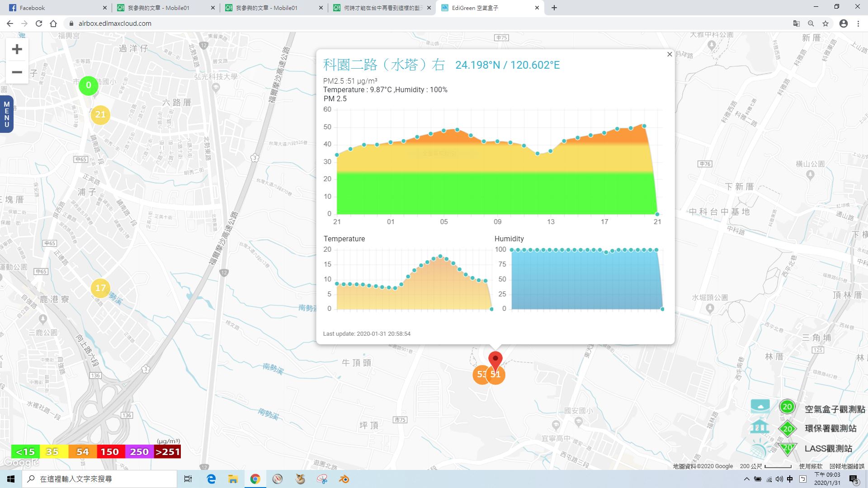Reload the current page
This screenshot has width=868, height=488.
coord(39,23)
